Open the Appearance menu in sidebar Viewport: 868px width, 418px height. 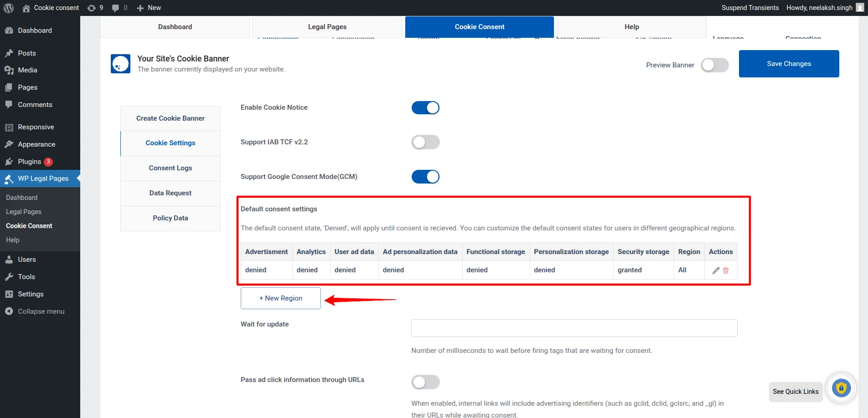[36, 144]
